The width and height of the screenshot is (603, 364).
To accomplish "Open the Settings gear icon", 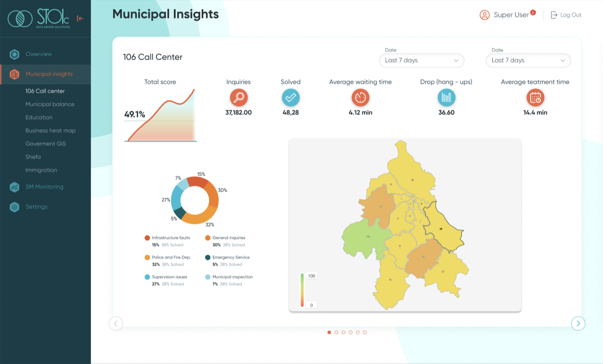I will pyautogui.click(x=14, y=207).
